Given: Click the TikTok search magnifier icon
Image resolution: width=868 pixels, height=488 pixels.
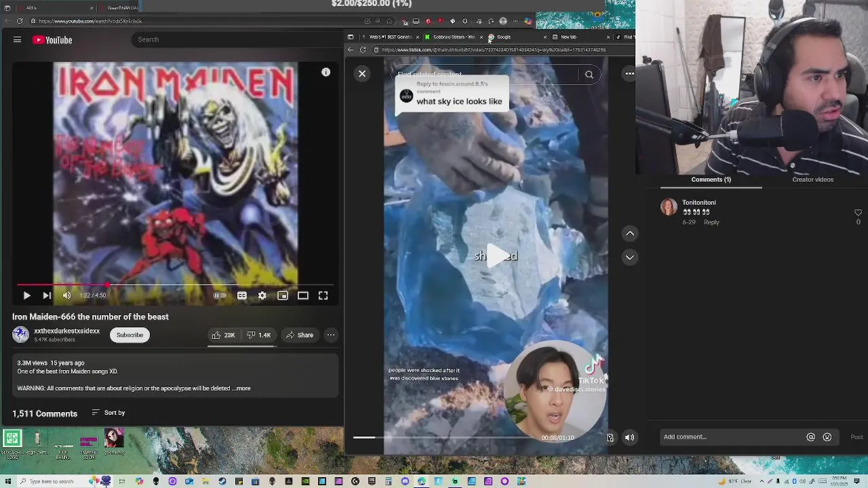Looking at the screenshot, I should tap(589, 75).
